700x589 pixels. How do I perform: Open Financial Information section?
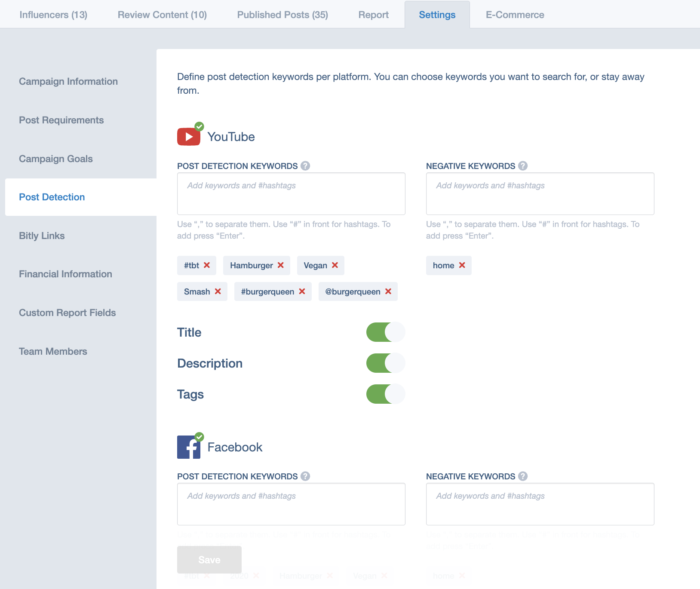(65, 274)
